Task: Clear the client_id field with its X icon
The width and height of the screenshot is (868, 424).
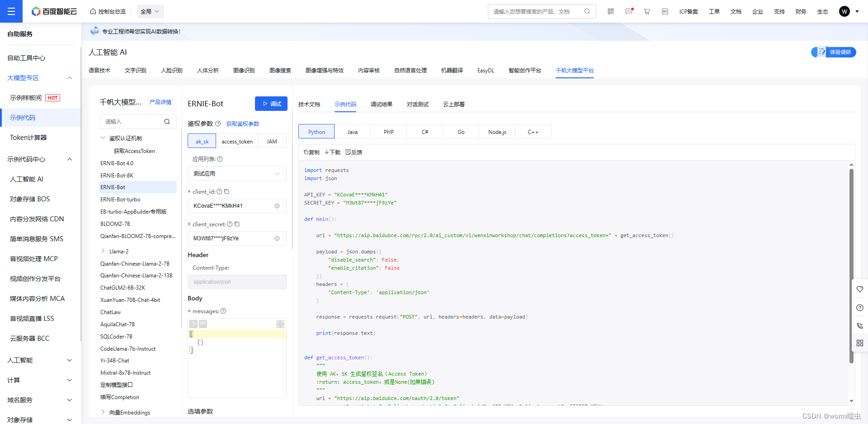Action: click(277, 206)
